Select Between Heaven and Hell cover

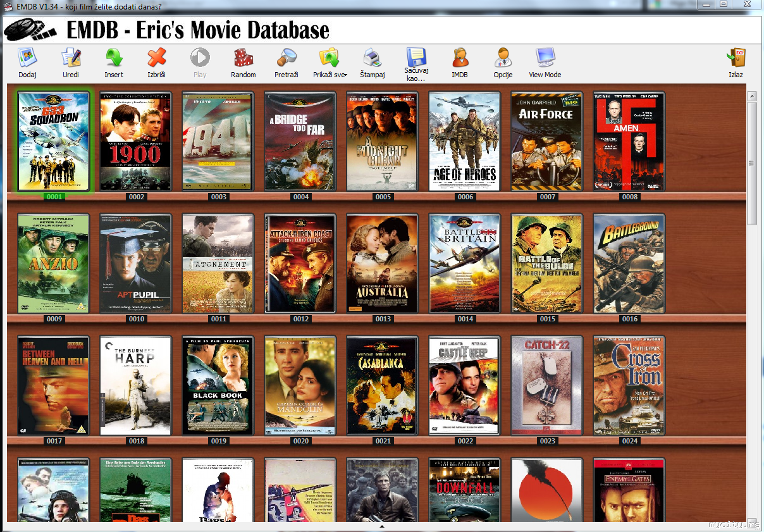coord(54,385)
